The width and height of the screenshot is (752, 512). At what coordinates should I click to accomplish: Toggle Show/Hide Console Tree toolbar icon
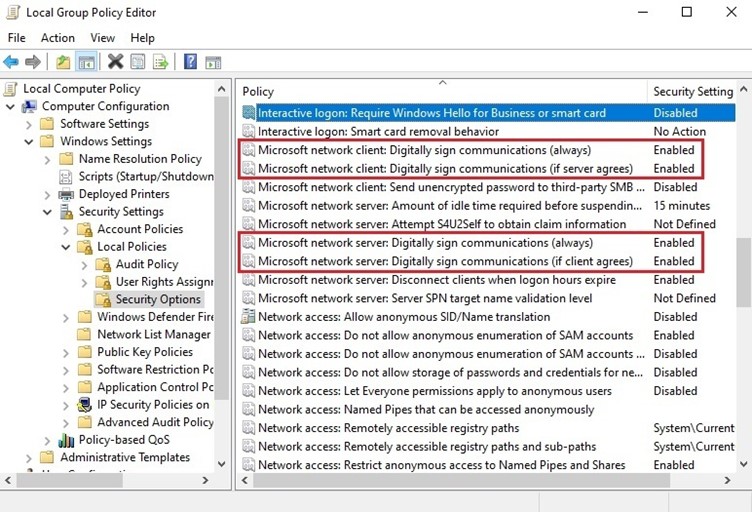click(87, 62)
